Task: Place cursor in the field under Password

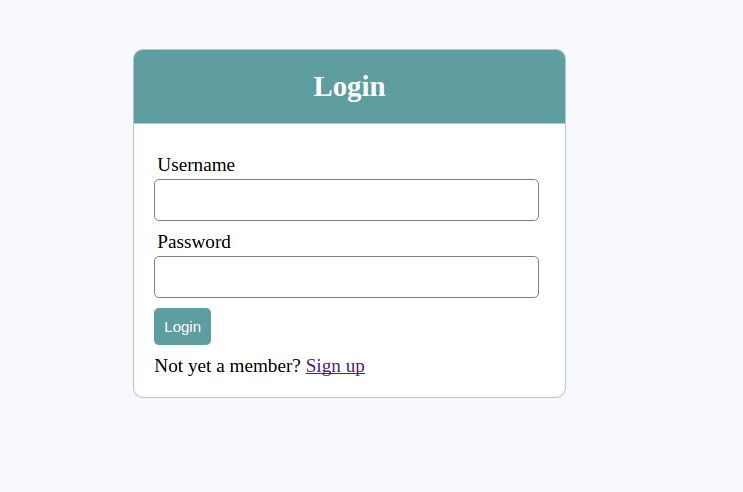Action: (346, 277)
